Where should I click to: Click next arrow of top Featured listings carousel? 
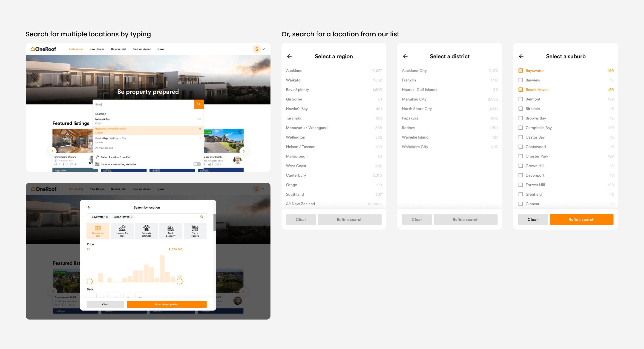coord(244,151)
